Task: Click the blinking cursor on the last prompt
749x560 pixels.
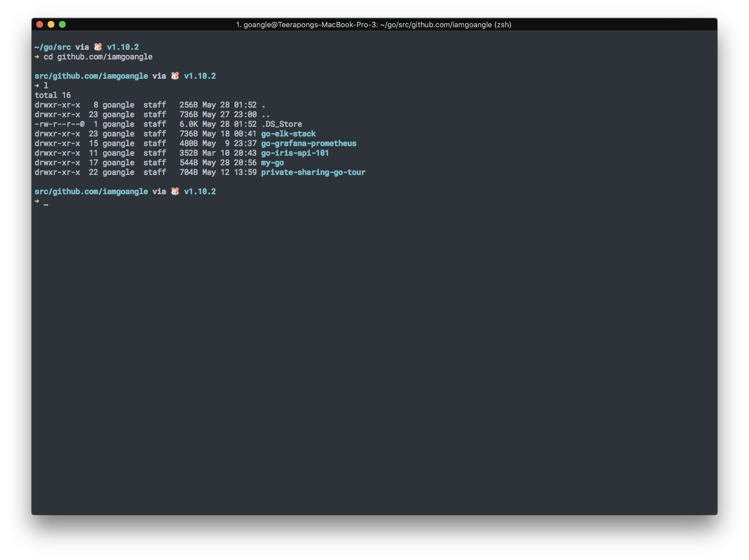Action: point(46,204)
